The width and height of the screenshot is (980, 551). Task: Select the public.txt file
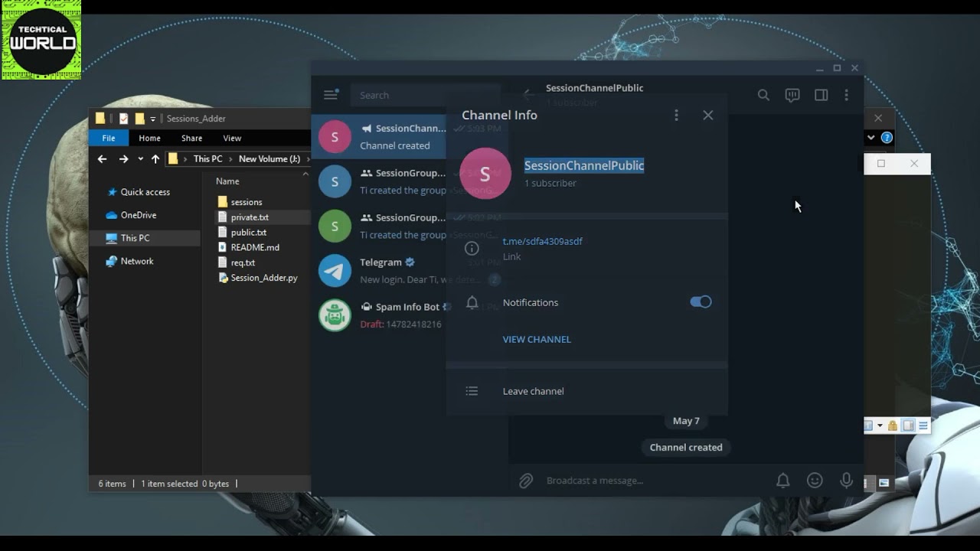pos(242,233)
